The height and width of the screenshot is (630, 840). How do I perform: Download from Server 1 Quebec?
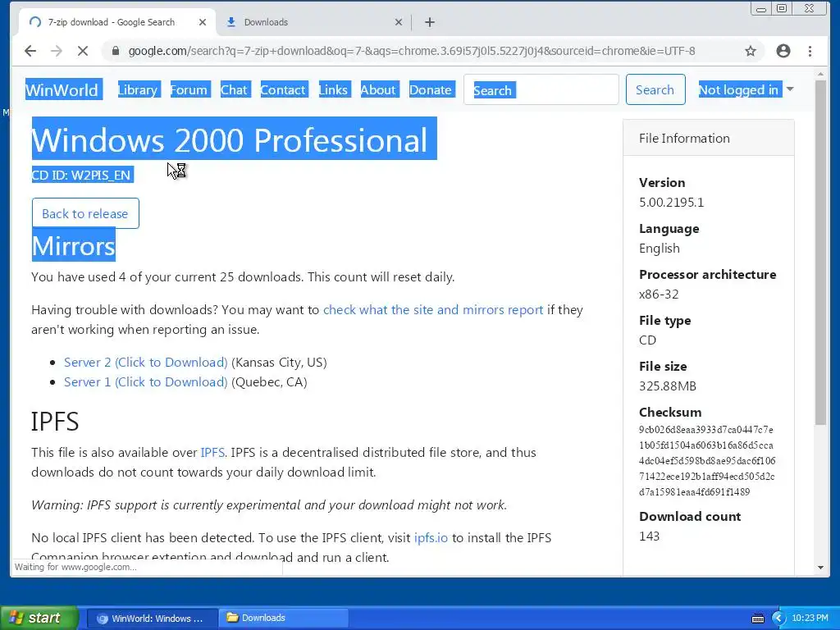pyautogui.click(x=146, y=382)
